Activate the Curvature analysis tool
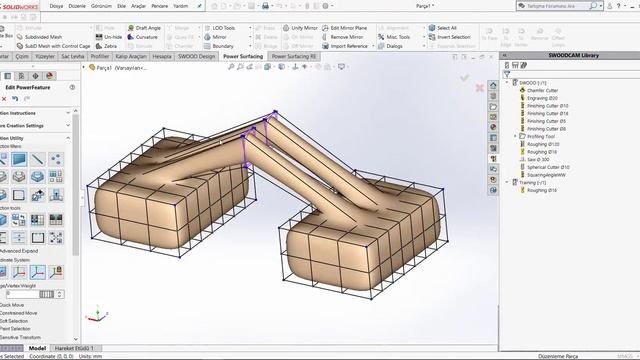The image size is (640, 360). point(142,37)
